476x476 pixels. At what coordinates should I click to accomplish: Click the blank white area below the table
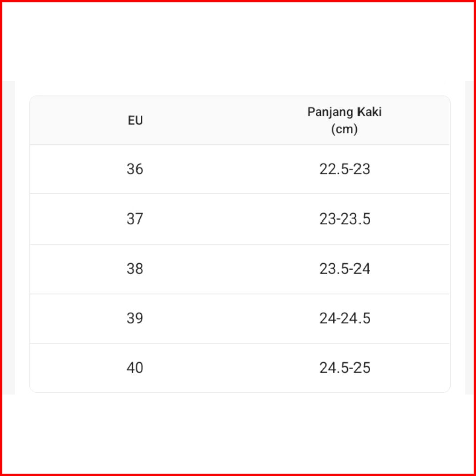[238, 433]
